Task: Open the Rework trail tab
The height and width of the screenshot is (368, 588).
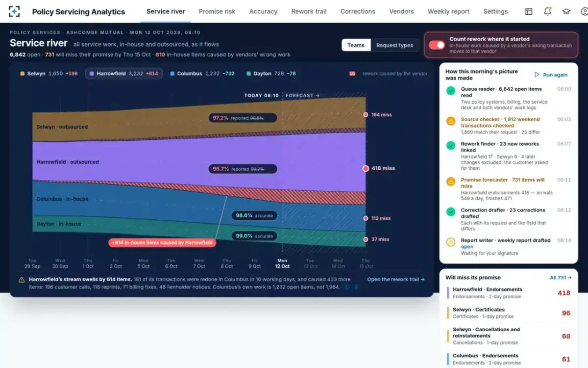Action: 309,11
